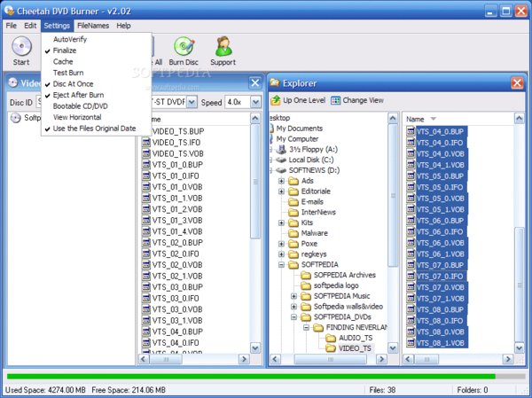Expand the SOFTPEDIA Music folder node
This screenshot has width=532, height=398.
coord(293,294)
